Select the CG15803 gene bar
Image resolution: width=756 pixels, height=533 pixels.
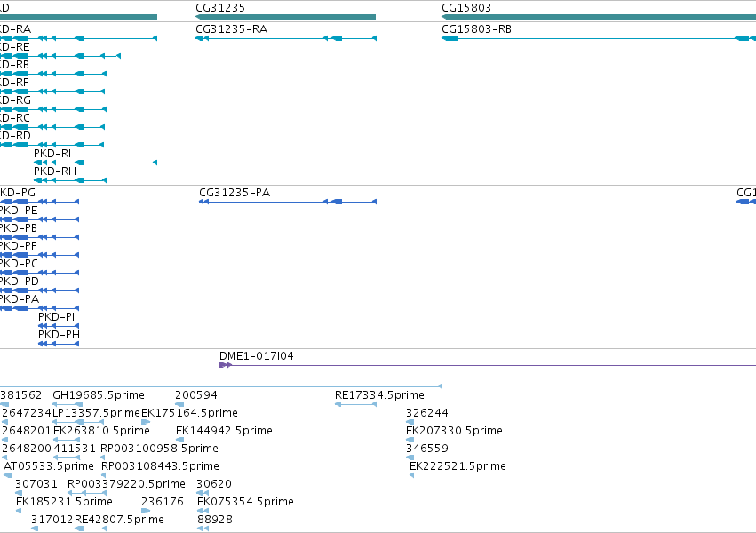tap(599, 17)
